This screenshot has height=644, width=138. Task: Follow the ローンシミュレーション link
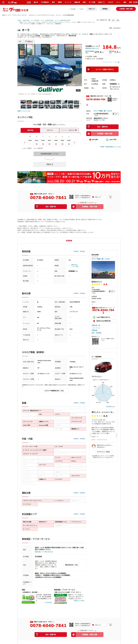click(x=111, y=62)
